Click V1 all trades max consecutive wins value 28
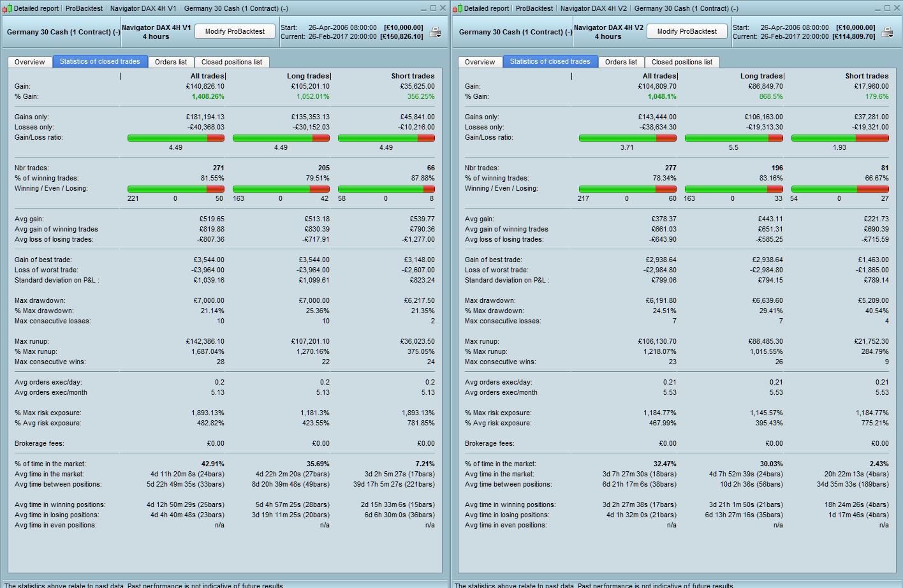Screen dimensions: 903x588 click(220, 362)
